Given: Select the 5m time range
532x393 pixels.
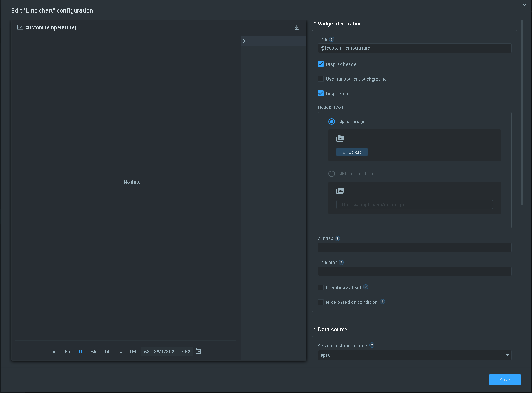Looking at the screenshot, I should tap(68, 352).
